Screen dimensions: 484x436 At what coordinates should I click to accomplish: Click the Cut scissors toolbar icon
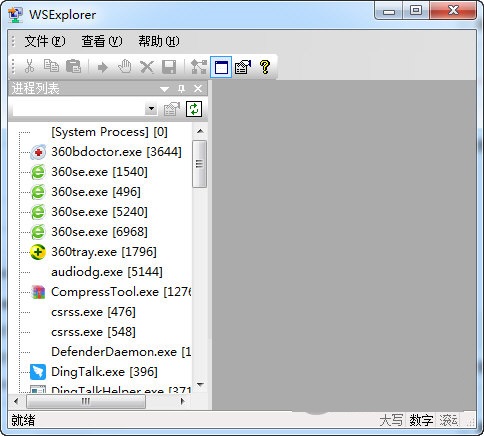tap(29, 66)
